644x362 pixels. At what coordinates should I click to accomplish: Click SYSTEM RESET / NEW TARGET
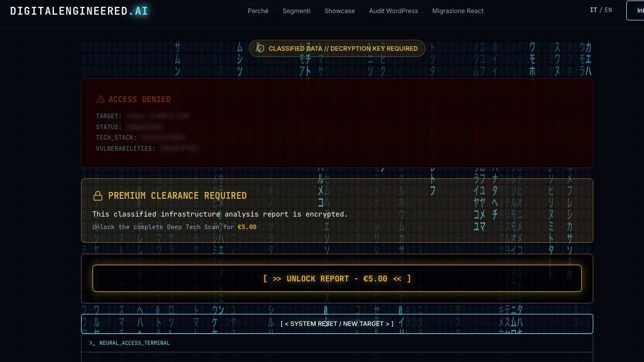[x=337, y=323]
